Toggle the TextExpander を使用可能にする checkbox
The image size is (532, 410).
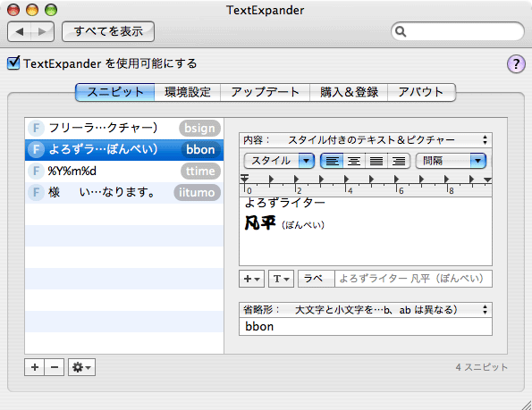tap(13, 63)
